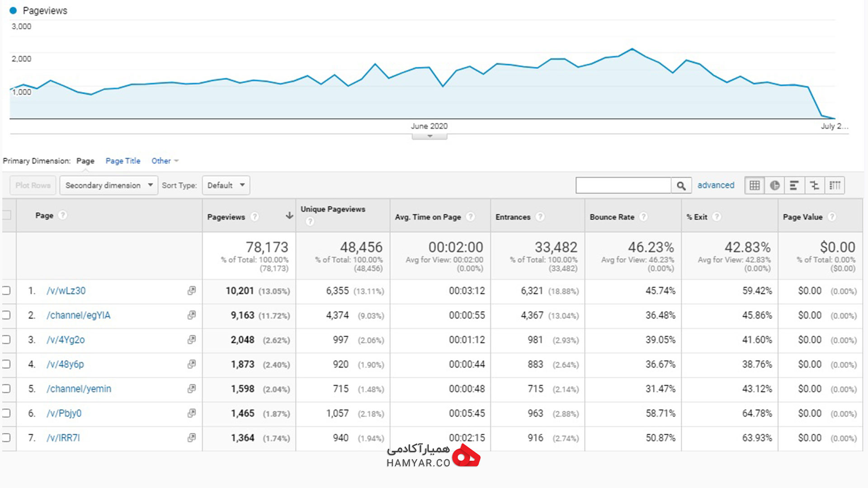Switch to the pie chart Percentage view
Viewport: 868px width, 488px height.
tap(774, 185)
